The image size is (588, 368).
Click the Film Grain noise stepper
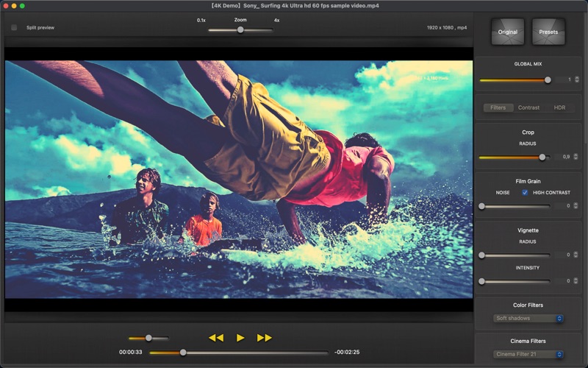tap(575, 206)
